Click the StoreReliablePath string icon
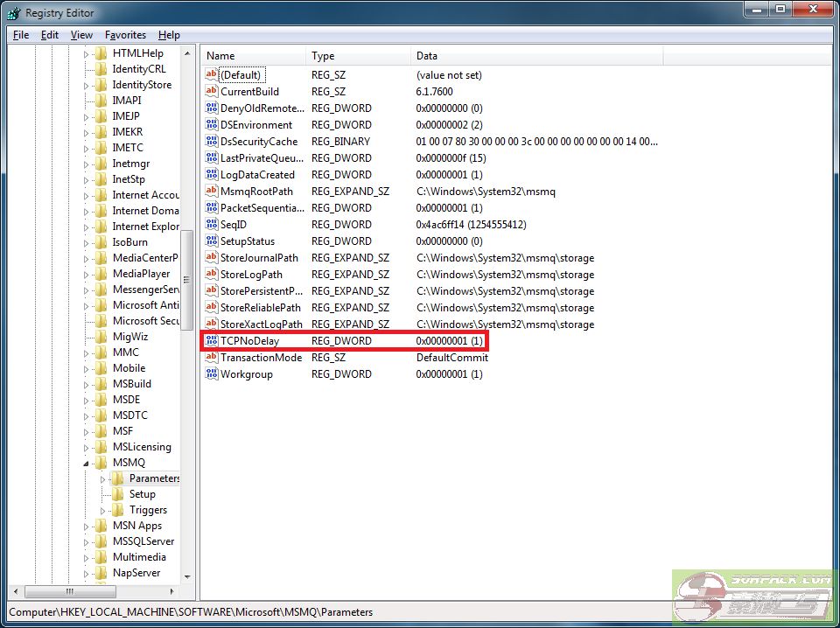Viewport: 840px width, 628px height. tap(212, 307)
